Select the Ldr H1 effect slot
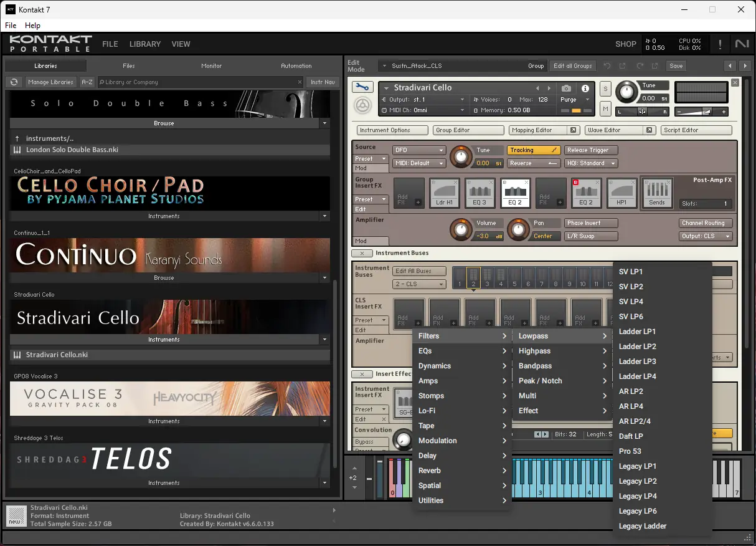The image size is (756, 546). (445, 194)
